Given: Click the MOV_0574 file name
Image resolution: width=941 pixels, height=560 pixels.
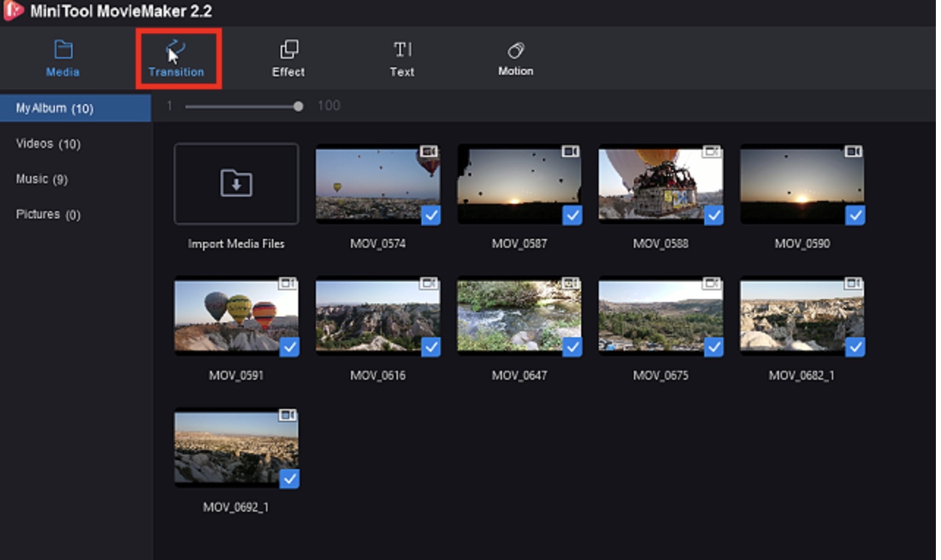Looking at the screenshot, I should 378,243.
